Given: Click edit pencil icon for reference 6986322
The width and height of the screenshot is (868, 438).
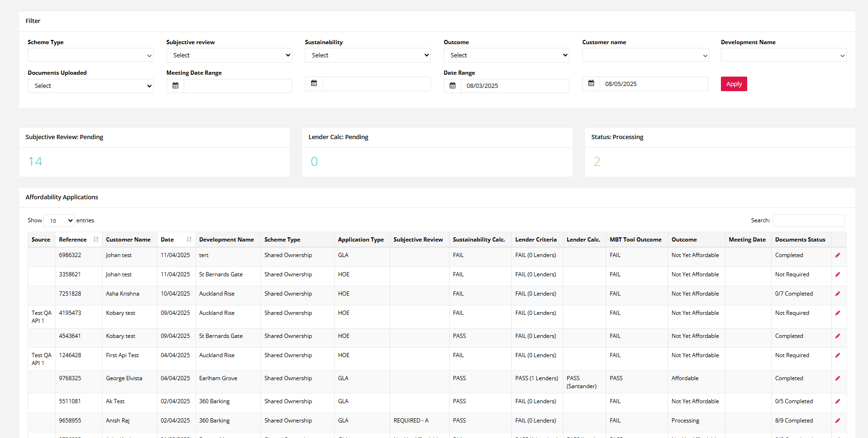Looking at the screenshot, I should click(837, 255).
